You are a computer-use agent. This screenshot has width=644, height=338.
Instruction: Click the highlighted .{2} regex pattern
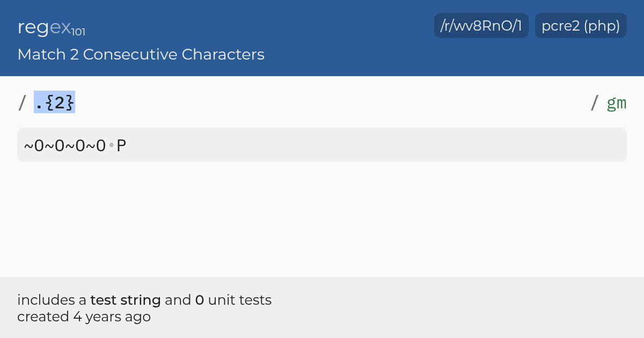click(54, 102)
